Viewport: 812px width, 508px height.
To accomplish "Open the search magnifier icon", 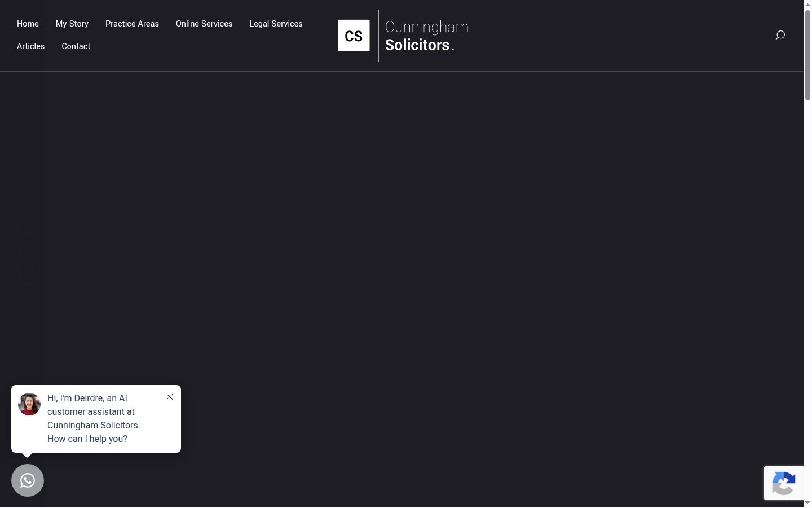I will click(x=780, y=36).
